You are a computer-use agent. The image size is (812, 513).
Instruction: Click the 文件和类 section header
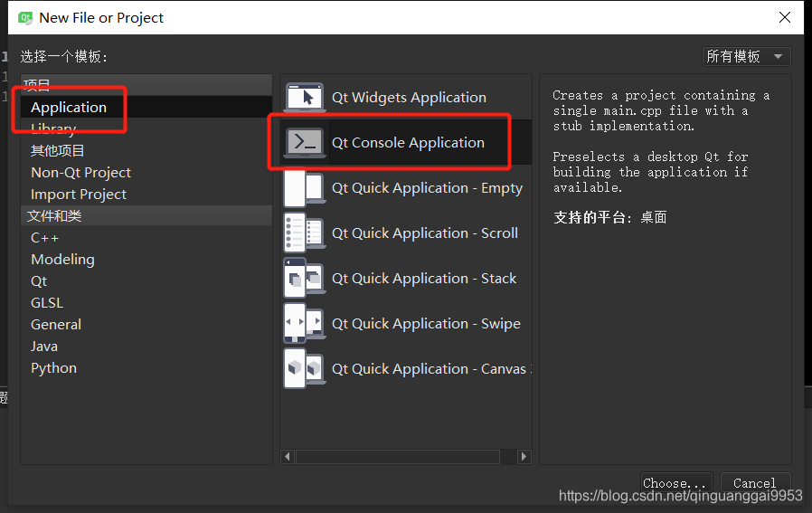coord(146,216)
